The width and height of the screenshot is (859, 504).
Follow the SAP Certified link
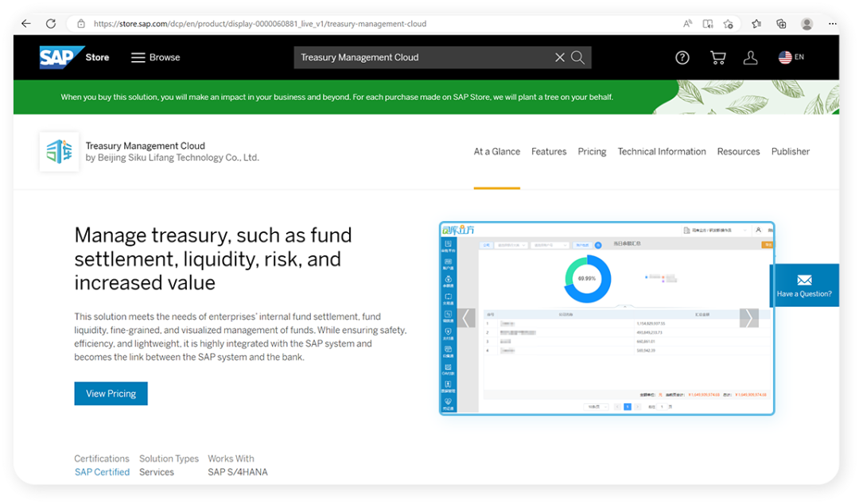coord(103,472)
